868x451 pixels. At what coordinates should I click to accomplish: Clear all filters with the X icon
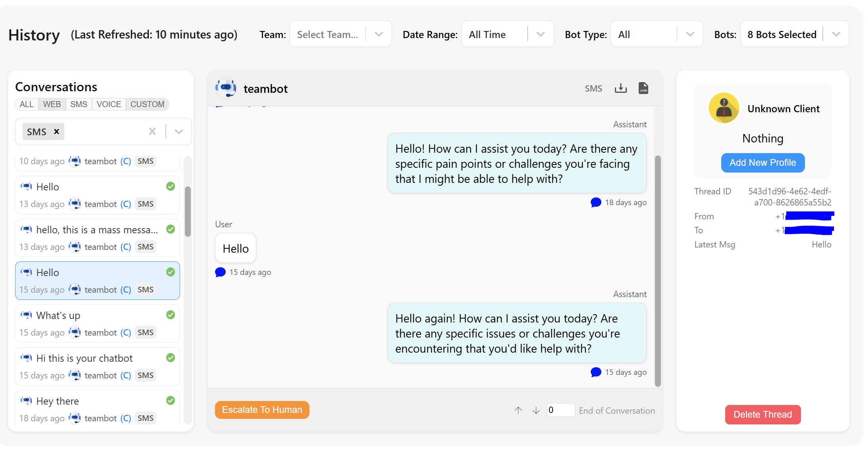(152, 131)
